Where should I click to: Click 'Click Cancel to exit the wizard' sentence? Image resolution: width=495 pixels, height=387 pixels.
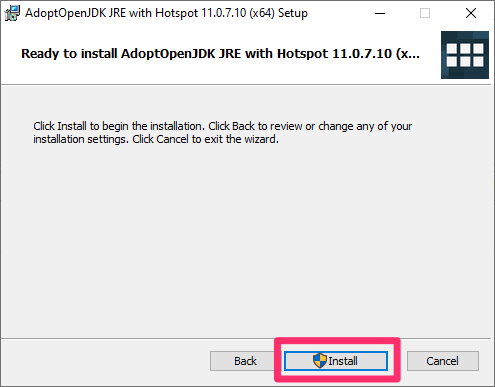[x=206, y=139]
